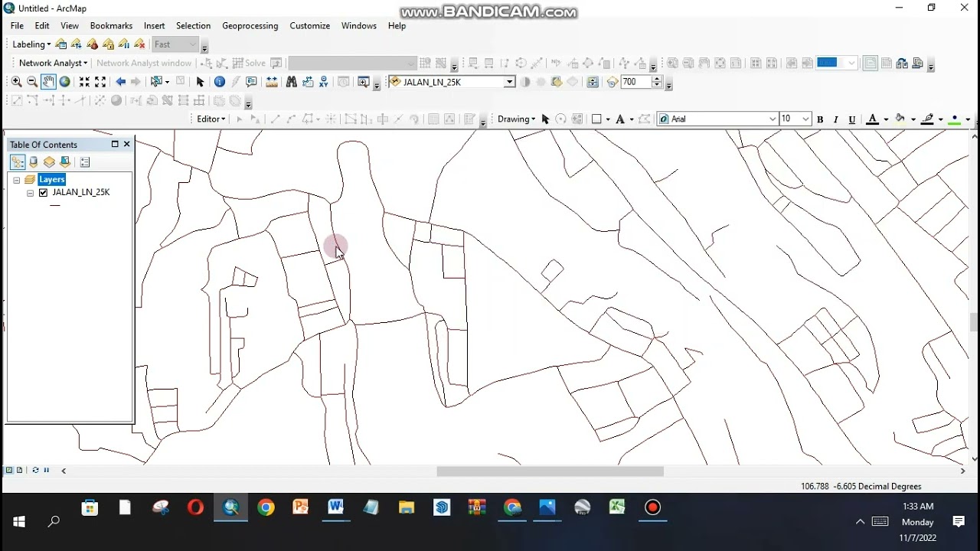Viewport: 980px width, 551px height.
Task: Open the Labeling dropdown menu
Action: [x=31, y=44]
